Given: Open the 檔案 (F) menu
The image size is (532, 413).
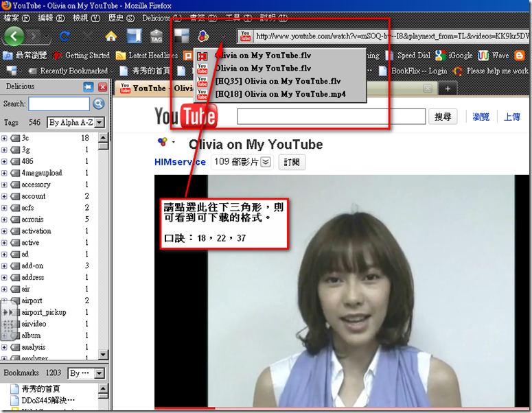Looking at the screenshot, I should 16,18.
